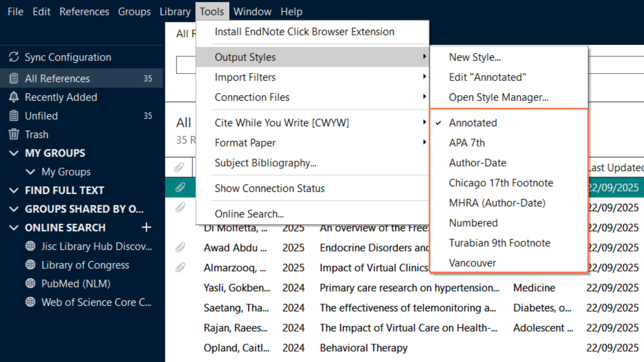Click the Library of Congress globe icon
Viewport: 644px width, 362px height.
(x=30, y=265)
